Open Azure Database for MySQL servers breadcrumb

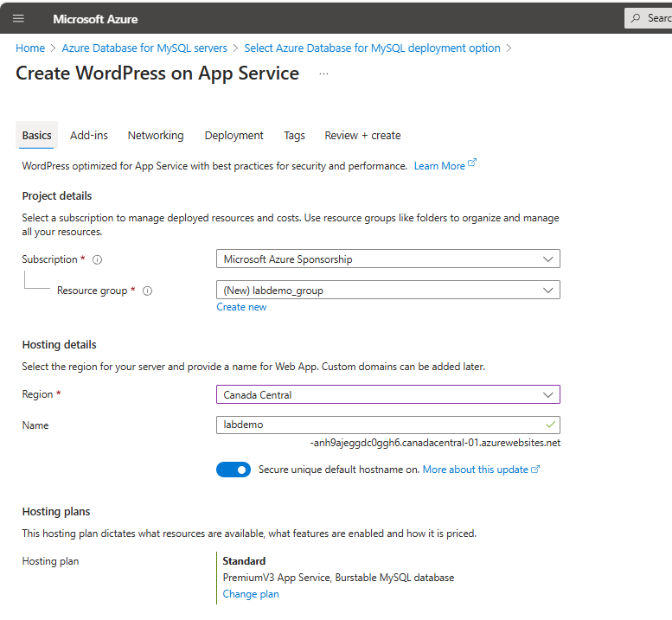[x=144, y=48]
